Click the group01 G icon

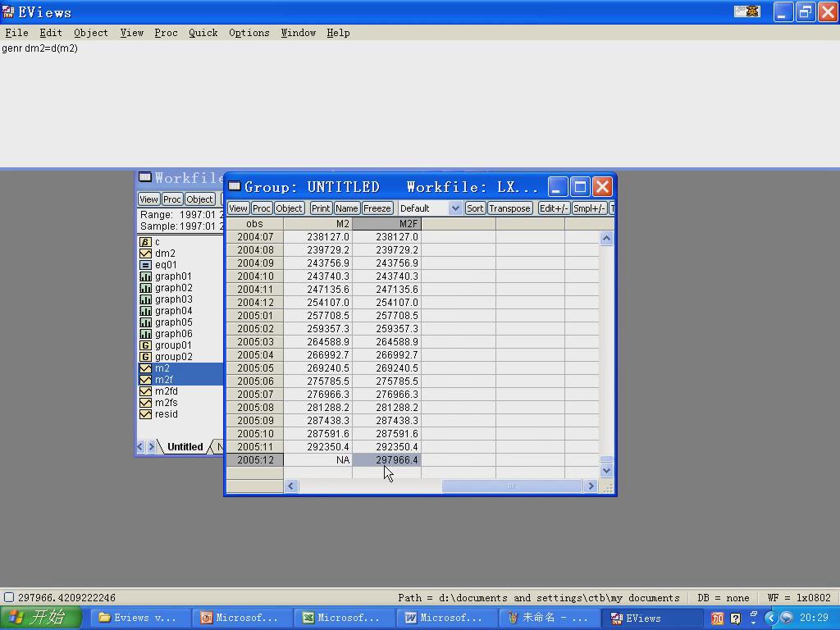coord(145,345)
